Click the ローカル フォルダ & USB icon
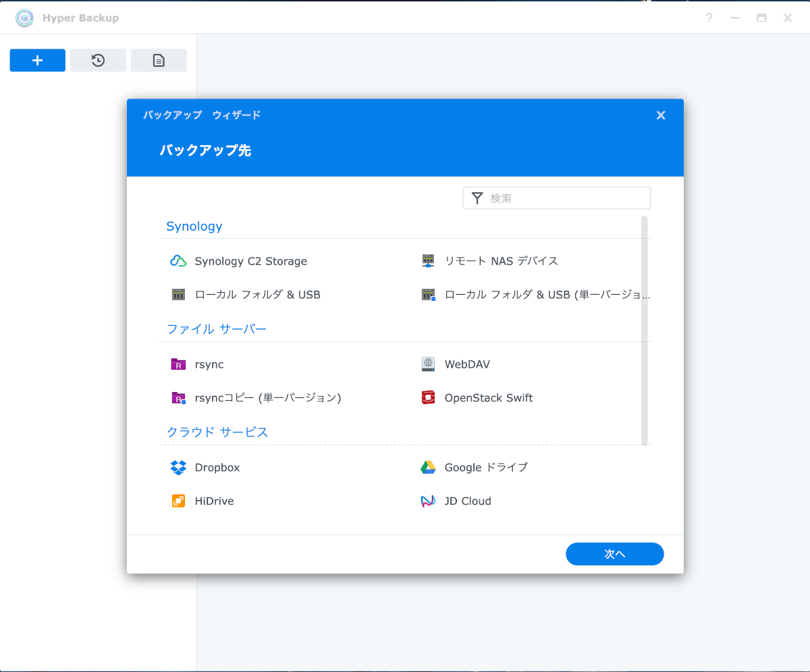 point(178,295)
